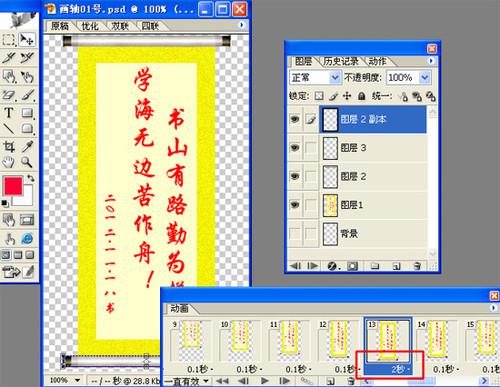Switch to the 双联 document tab
The height and width of the screenshot is (387, 500).
coord(120,26)
